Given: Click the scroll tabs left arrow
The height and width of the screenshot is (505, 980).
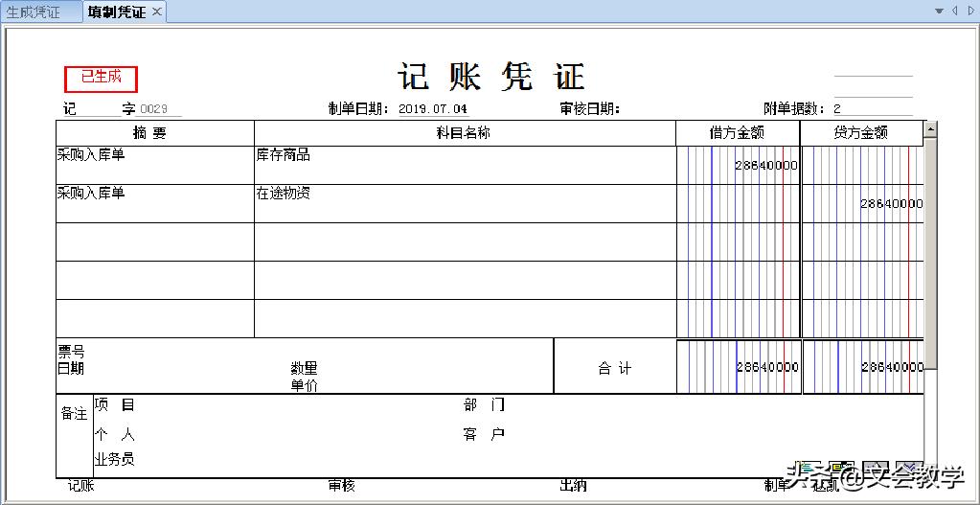Looking at the screenshot, I should (x=955, y=11).
